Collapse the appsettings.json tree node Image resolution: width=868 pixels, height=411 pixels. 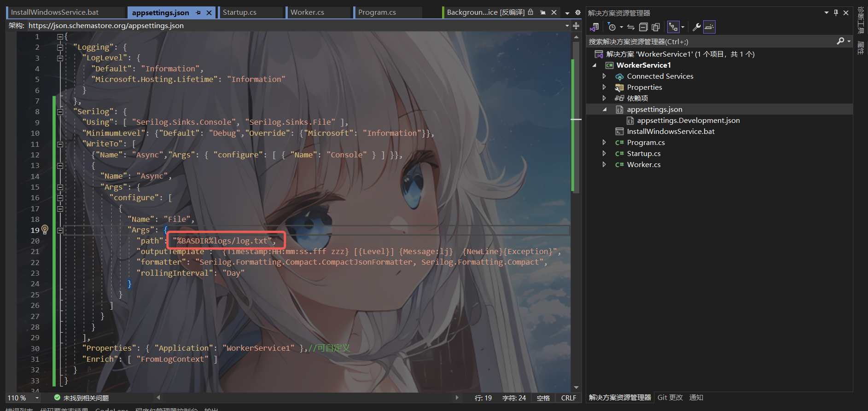(605, 110)
